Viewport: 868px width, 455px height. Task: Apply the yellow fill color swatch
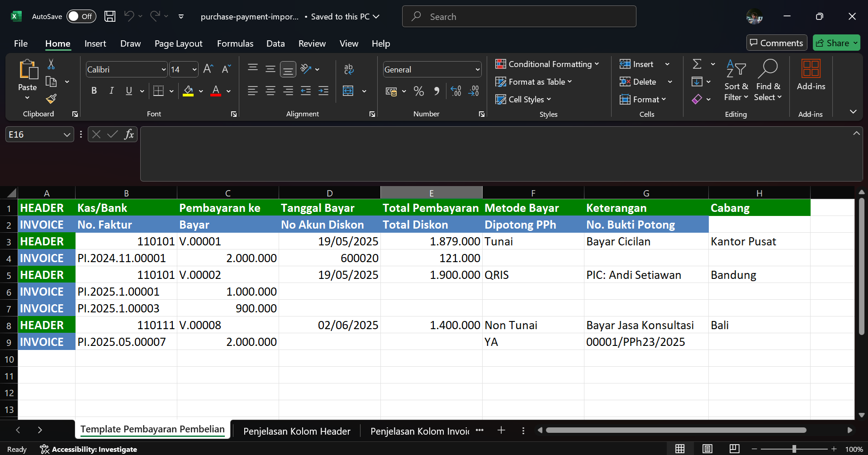[x=188, y=91]
